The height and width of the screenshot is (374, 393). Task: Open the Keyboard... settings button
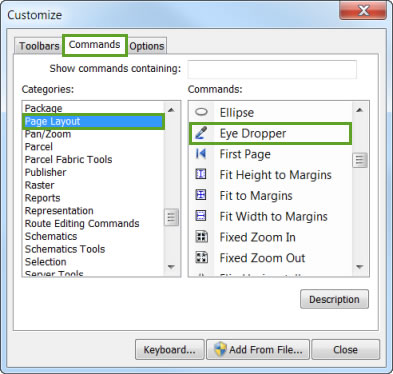pos(169,349)
